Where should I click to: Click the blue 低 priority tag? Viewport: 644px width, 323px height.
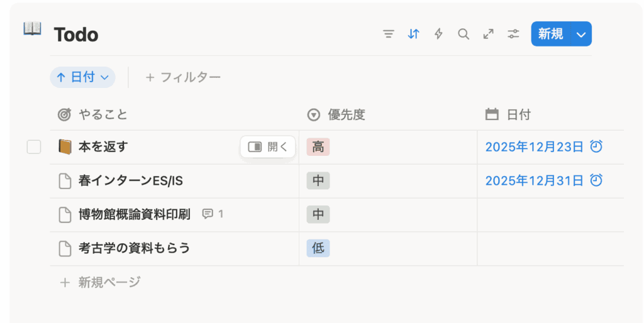[318, 248]
